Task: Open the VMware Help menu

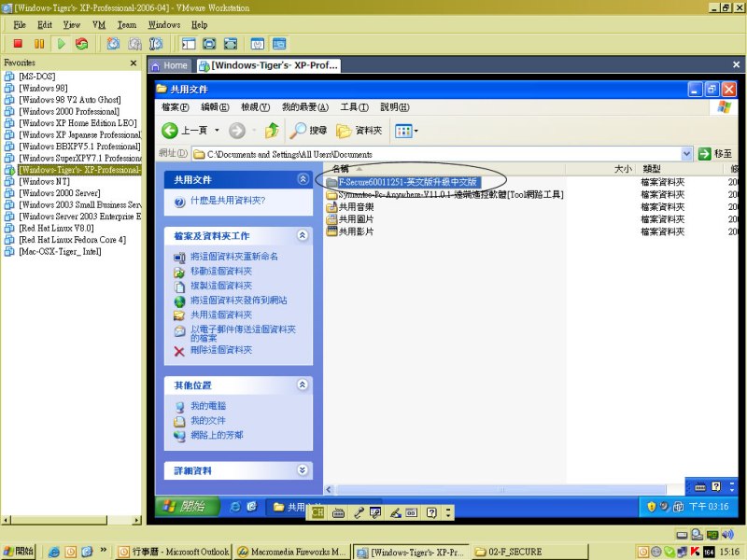Action: [x=199, y=25]
